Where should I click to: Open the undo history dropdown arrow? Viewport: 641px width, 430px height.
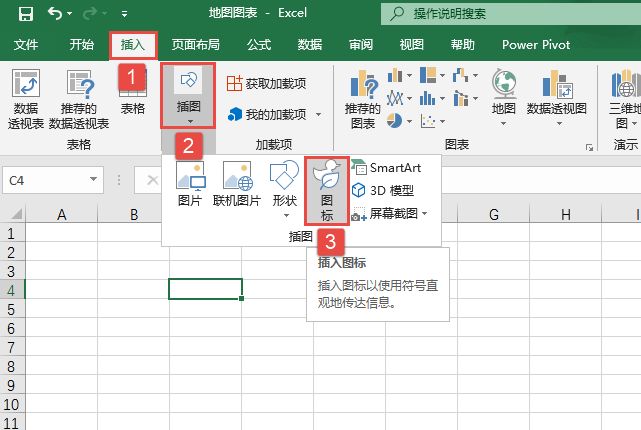click(69, 13)
